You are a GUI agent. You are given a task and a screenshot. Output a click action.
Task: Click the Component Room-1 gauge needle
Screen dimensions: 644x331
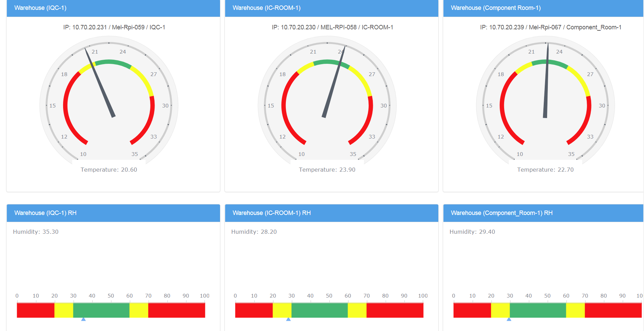(546, 81)
